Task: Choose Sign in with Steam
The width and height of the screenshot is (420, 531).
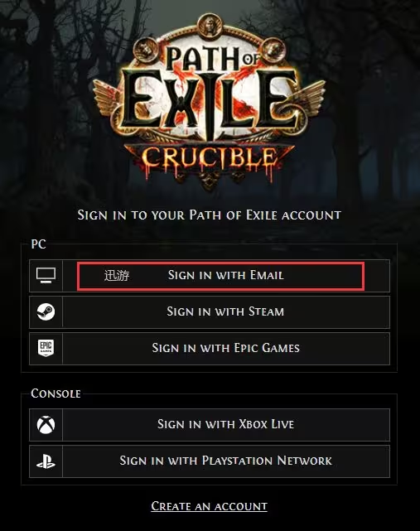Action: pos(226,312)
